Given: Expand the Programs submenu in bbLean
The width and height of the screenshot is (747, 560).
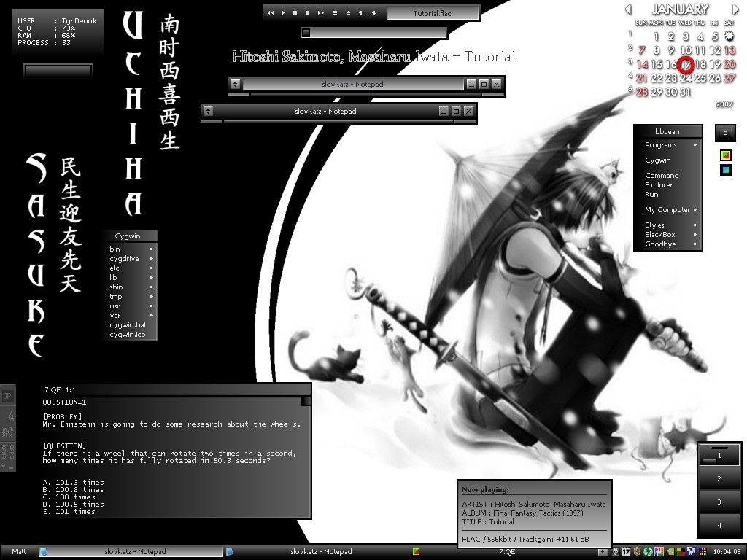Looking at the screenshot, I should pyautogui.click(x=668, y=145).
